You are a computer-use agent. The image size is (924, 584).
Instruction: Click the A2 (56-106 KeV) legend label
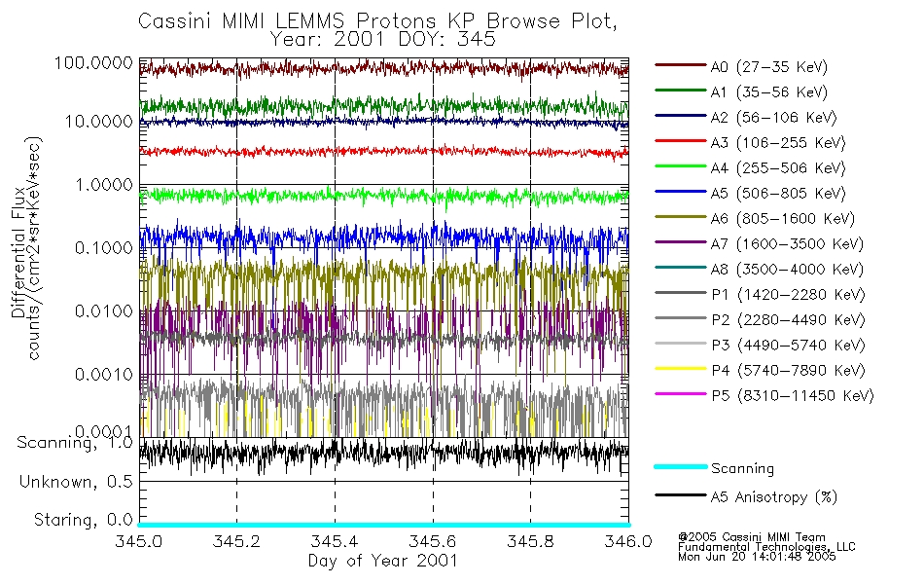coord(773,118)
